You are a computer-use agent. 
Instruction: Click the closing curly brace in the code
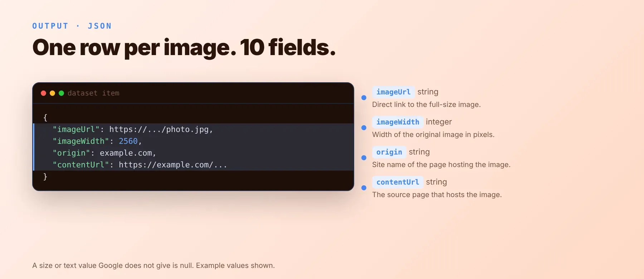45,177
